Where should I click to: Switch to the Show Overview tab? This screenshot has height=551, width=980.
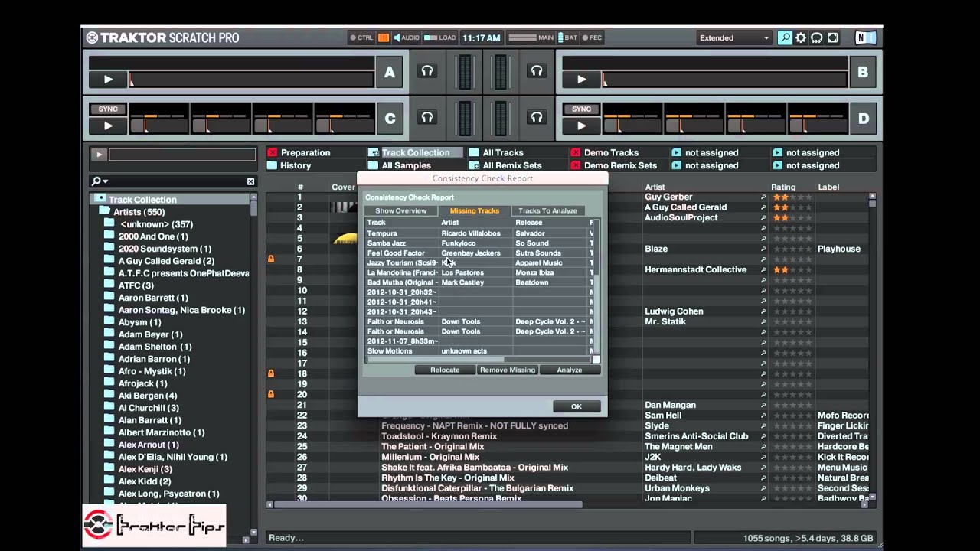click(x=400, y=210)
